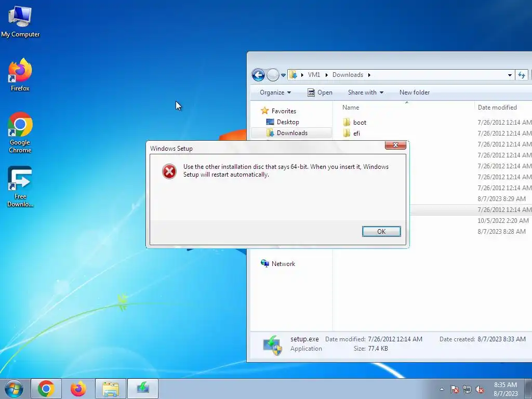Open the My Computer desktop icon
The width and height of the screenshot is (532, 399).
(x=20, y=22)
